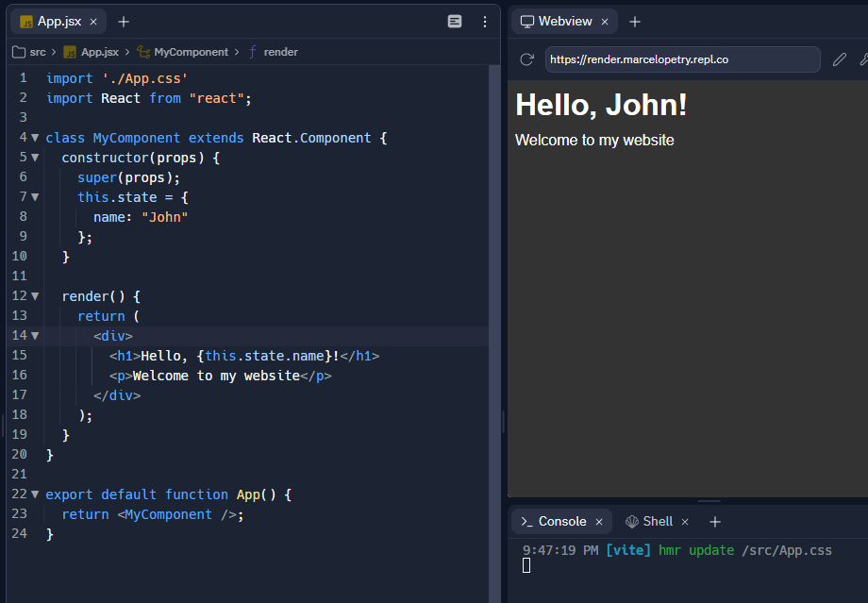
Task: Collapse the render method on line 12
Action: (x=35, y=296)
